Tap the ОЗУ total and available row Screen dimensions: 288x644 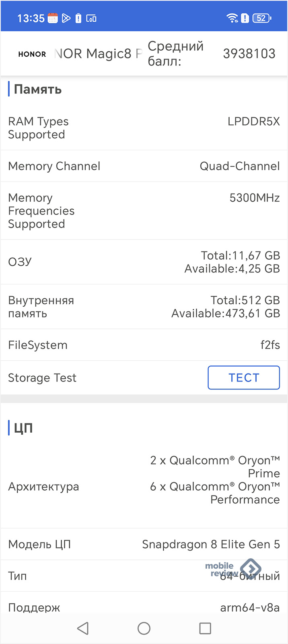click(144, 262)
